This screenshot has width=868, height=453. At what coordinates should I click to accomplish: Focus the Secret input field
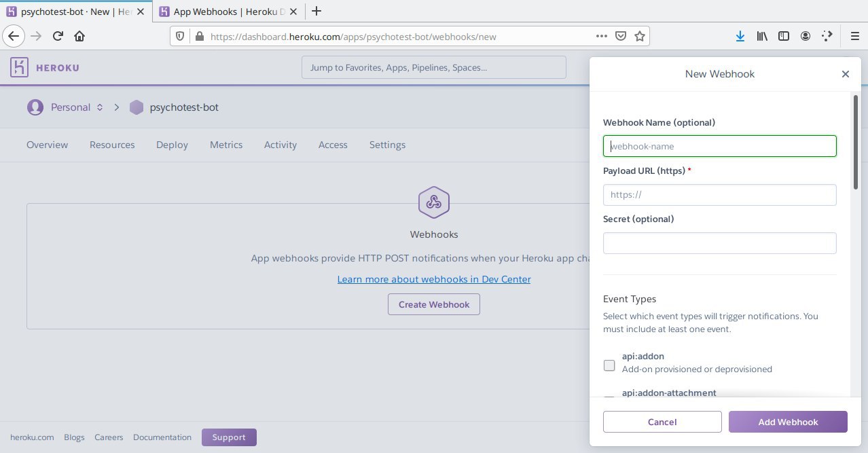tap(719, 243)
